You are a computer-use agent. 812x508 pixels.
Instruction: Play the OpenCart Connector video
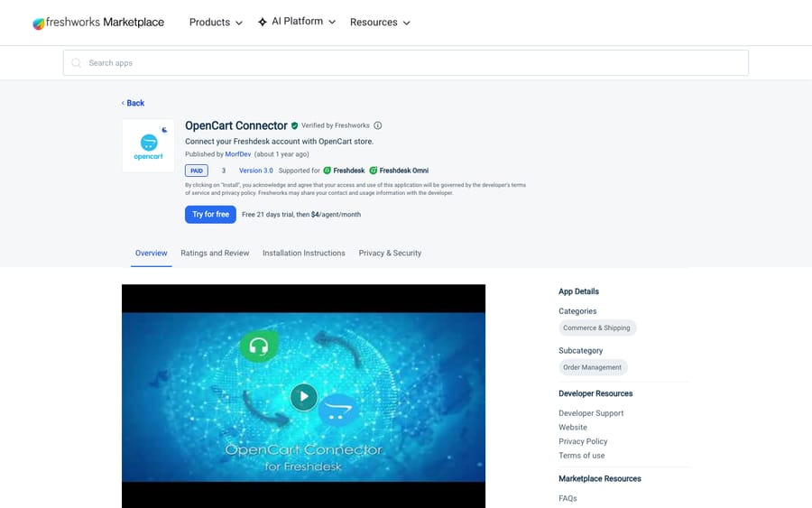pos(303,397)
